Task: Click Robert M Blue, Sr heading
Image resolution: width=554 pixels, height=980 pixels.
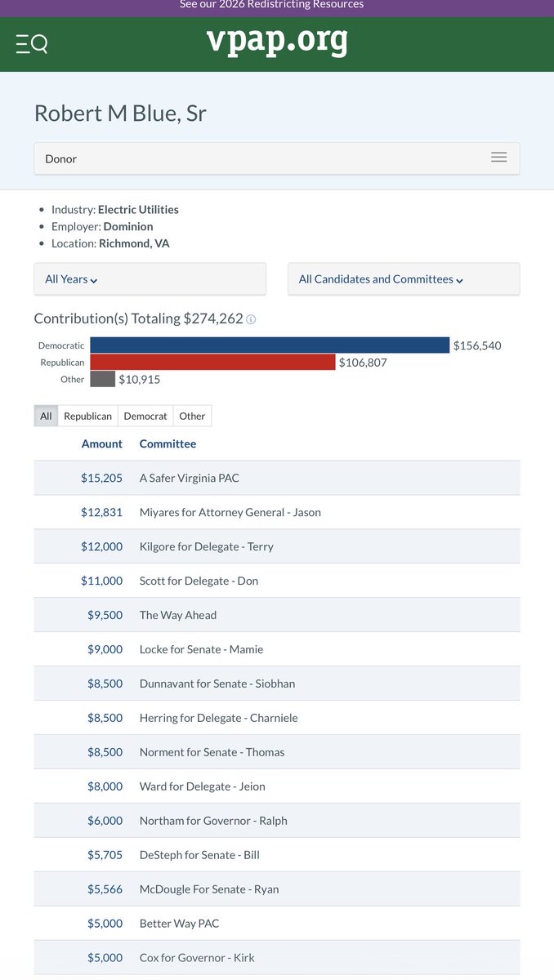Action: pyautogui.click(x=120, y=113)
